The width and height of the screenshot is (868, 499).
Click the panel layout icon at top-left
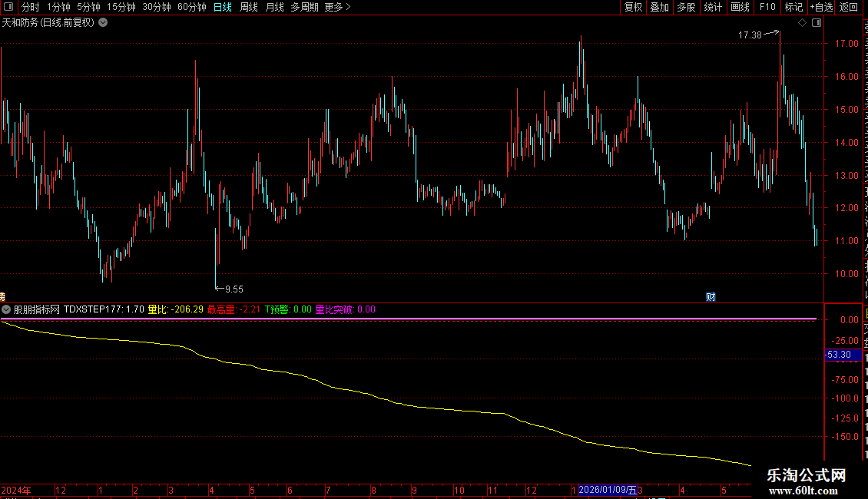pyautogui.click(x=8, y=7)
